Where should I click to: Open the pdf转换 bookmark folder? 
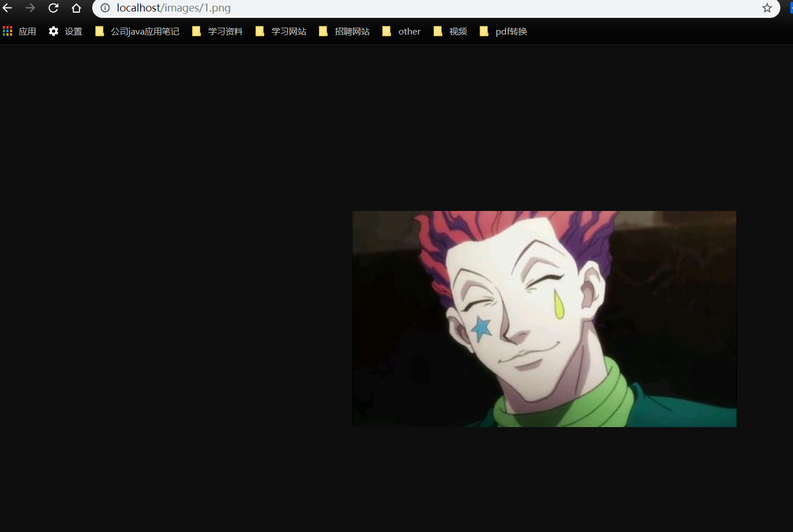(x=504, y=31)
